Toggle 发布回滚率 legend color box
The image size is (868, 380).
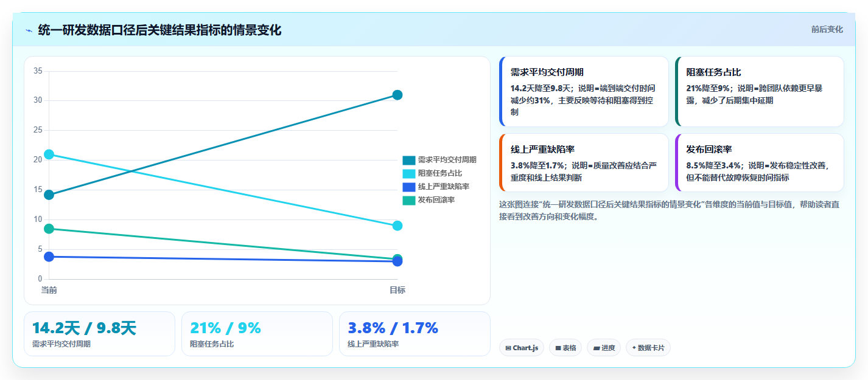[408, 200]
